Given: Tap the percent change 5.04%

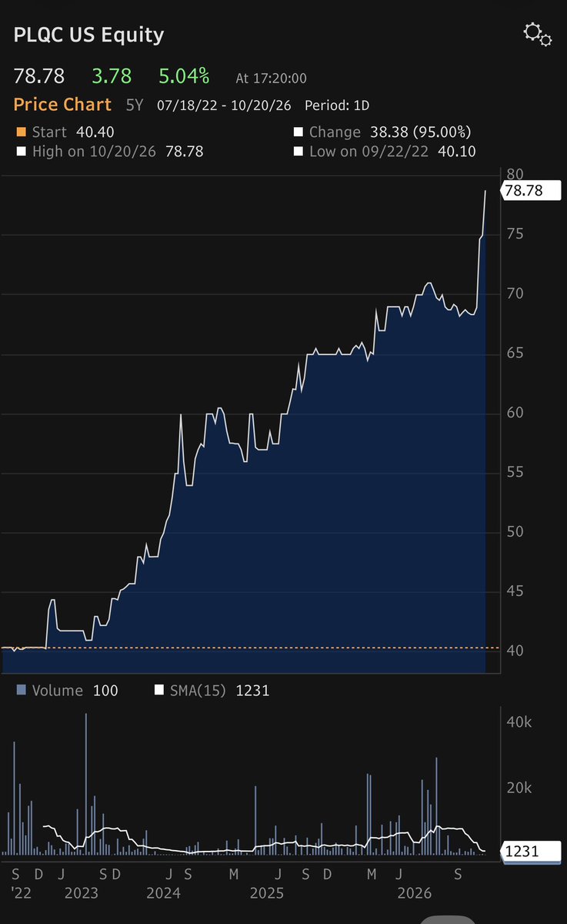Looking at the screenshot, I should (x=184, y=76).
